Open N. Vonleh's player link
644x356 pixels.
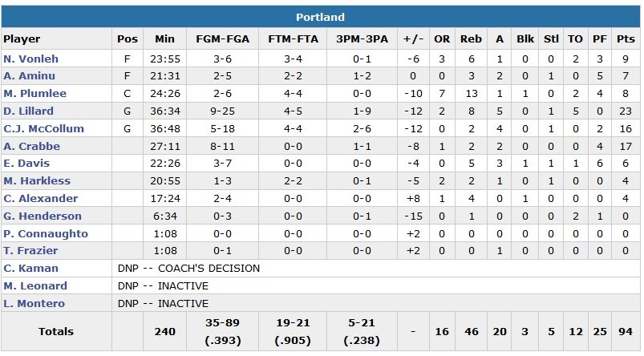[30, 59]
